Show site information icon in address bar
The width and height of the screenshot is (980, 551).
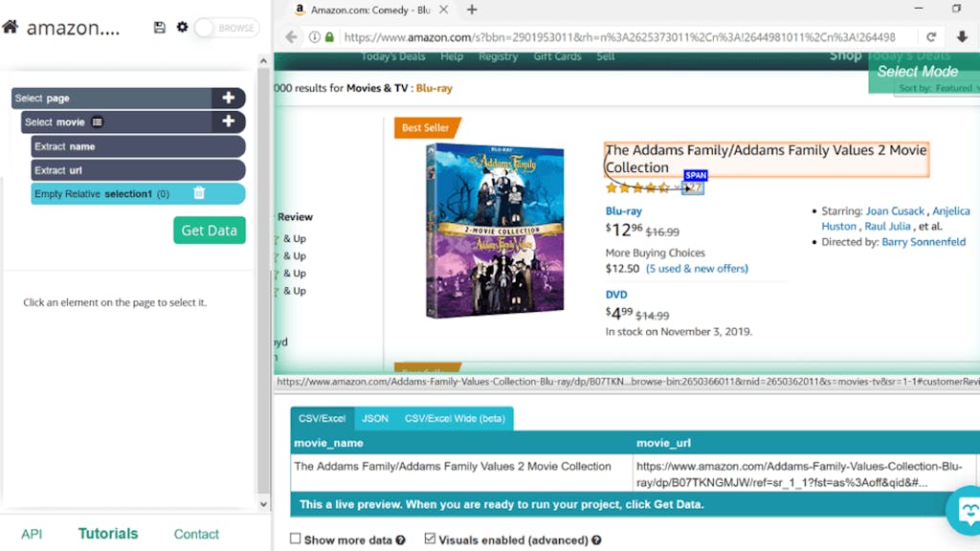coord(314,37)
